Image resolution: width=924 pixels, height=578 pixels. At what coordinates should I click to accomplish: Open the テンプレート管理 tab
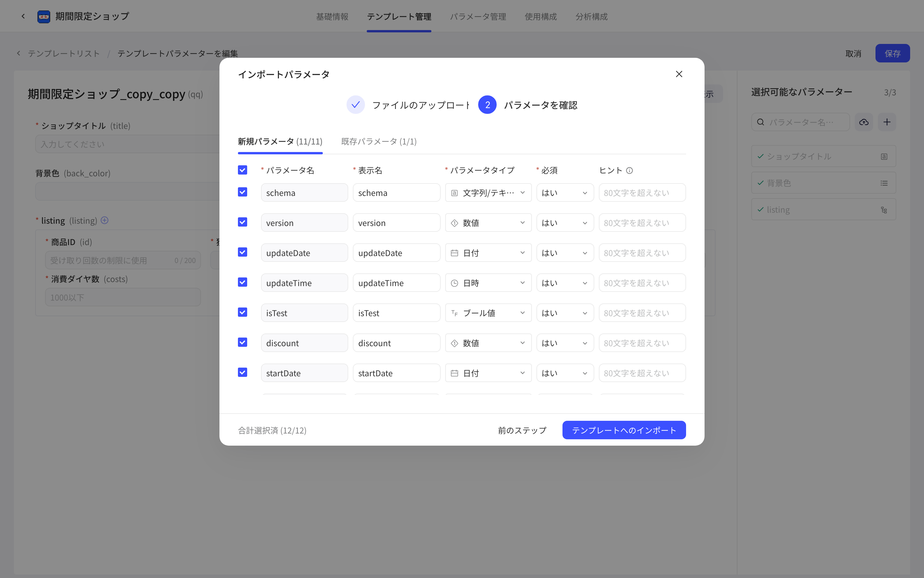tap(399, 16)
